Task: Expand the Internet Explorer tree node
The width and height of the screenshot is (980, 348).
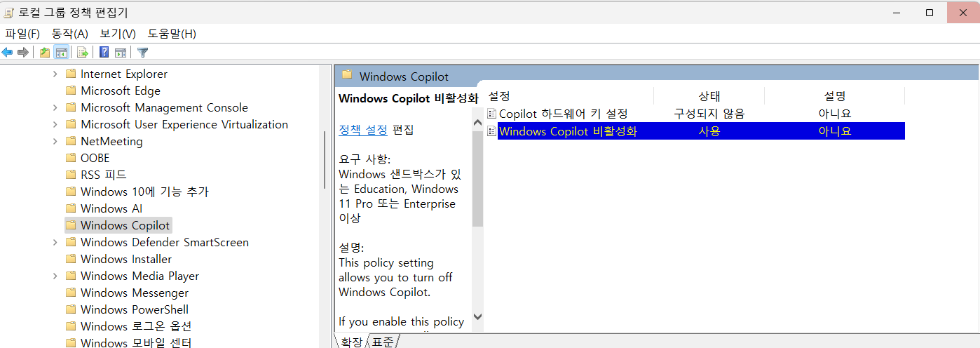Action: (55, 74)
